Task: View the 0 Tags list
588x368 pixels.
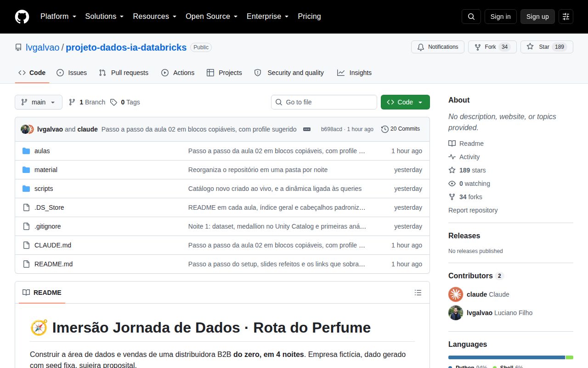Action: point(125,102)
